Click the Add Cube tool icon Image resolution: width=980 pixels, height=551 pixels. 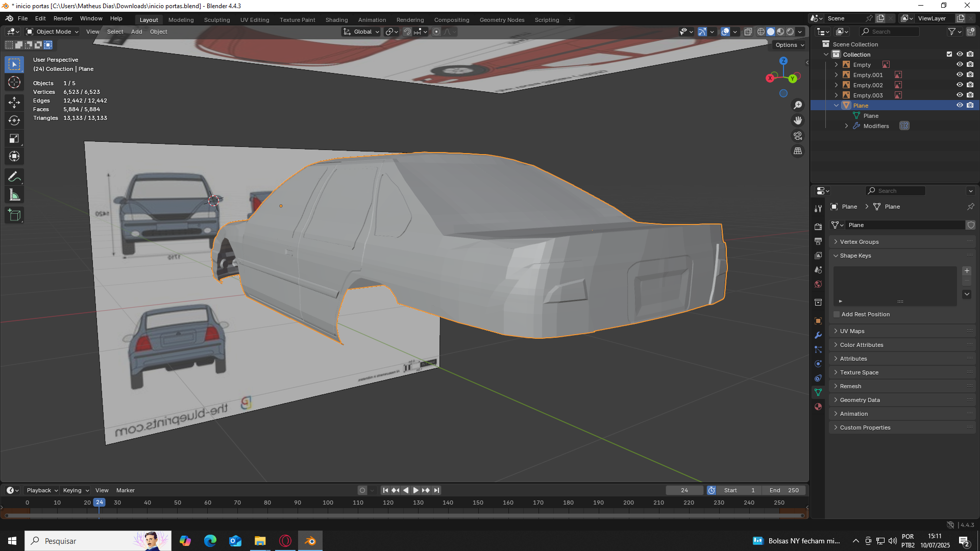[14, 215]
